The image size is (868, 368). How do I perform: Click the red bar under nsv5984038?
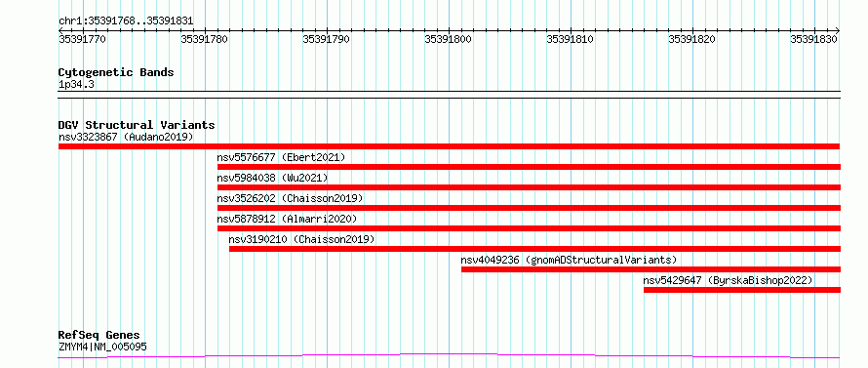[x=529, y=187]
